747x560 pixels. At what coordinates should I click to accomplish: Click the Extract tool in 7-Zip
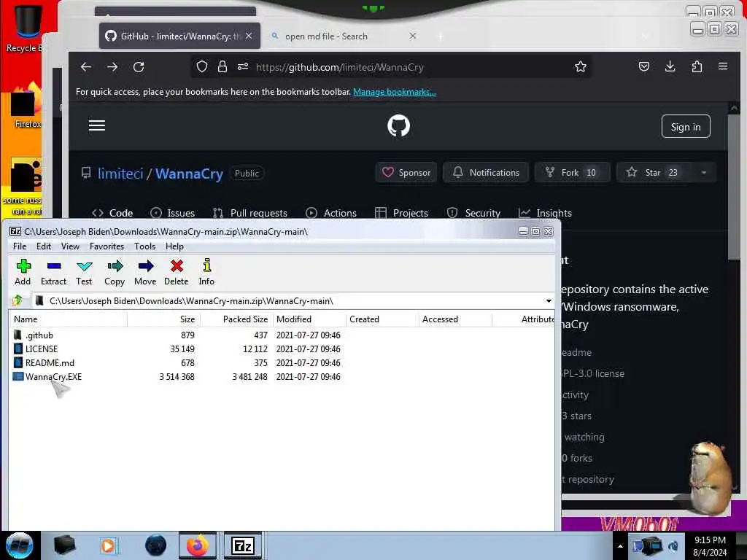53,273
